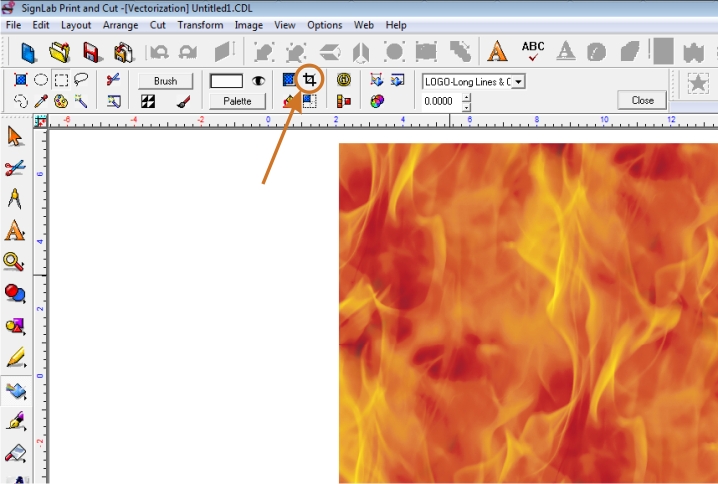
Task: Click the clipboard paste toolbar icon
Action: point(123,52)
